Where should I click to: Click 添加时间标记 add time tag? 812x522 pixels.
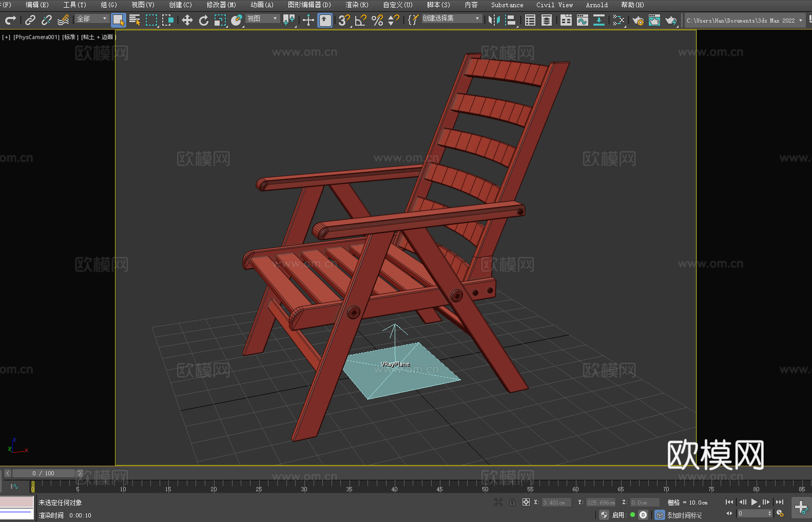[x=684, y=515]
